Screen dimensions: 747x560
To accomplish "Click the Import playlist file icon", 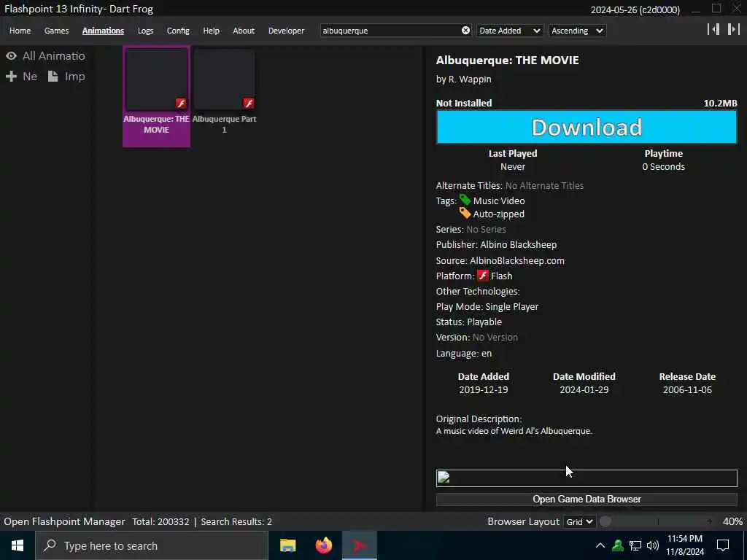I will click(53, 76).
